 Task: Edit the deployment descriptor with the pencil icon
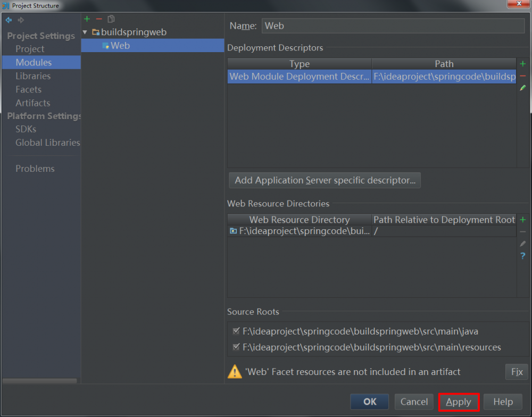click(x=522, y=88)
